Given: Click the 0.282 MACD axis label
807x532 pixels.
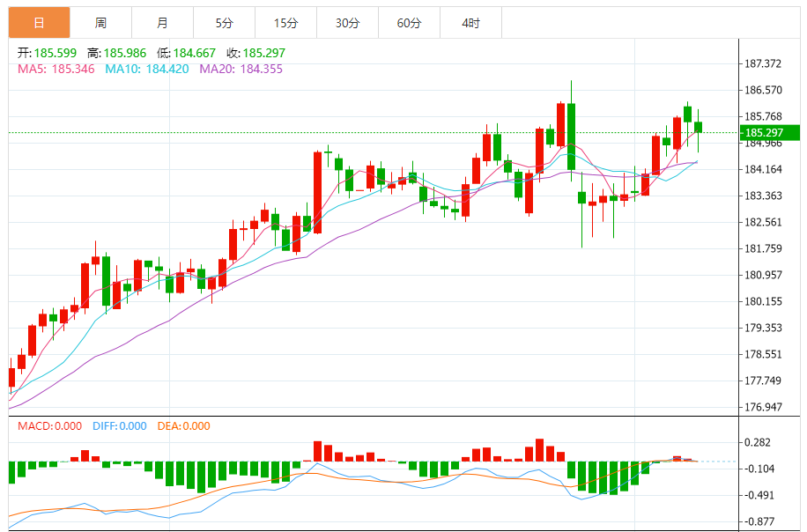Looking at the screenshot, I should (757, 443).
